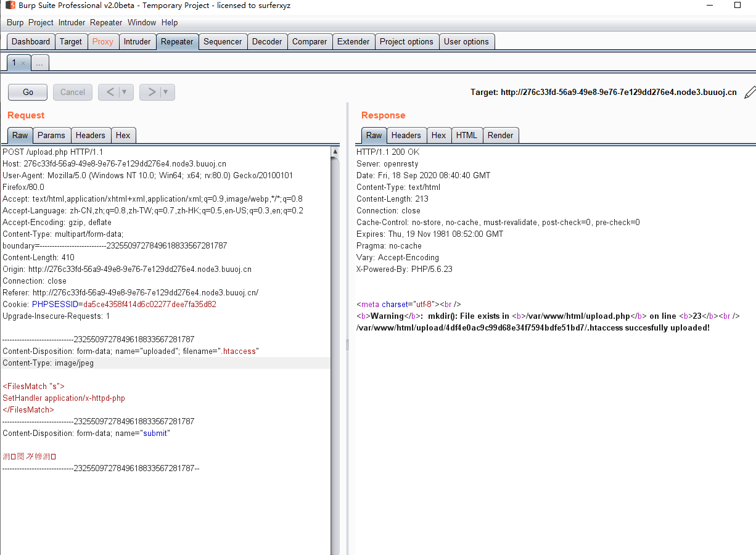This screenshot has height=555, width=756.
Task: Select Request Hex view tab
Action: pos(123,136)
